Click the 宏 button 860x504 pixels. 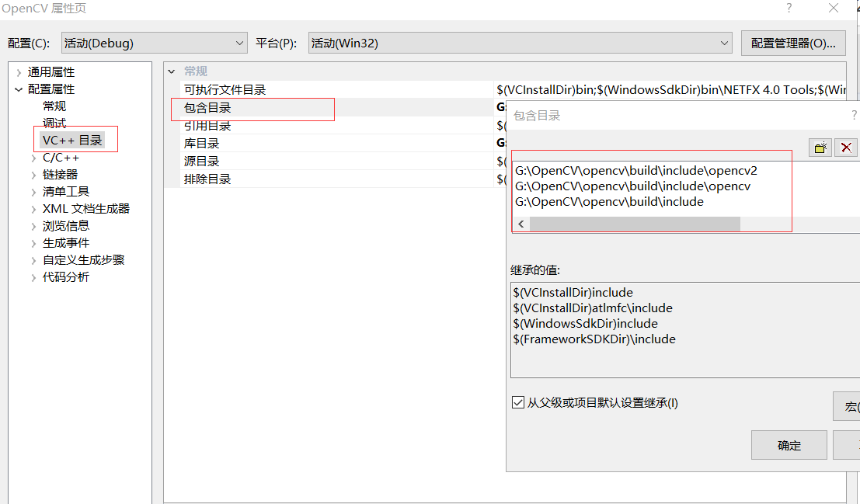coord(849,406)
